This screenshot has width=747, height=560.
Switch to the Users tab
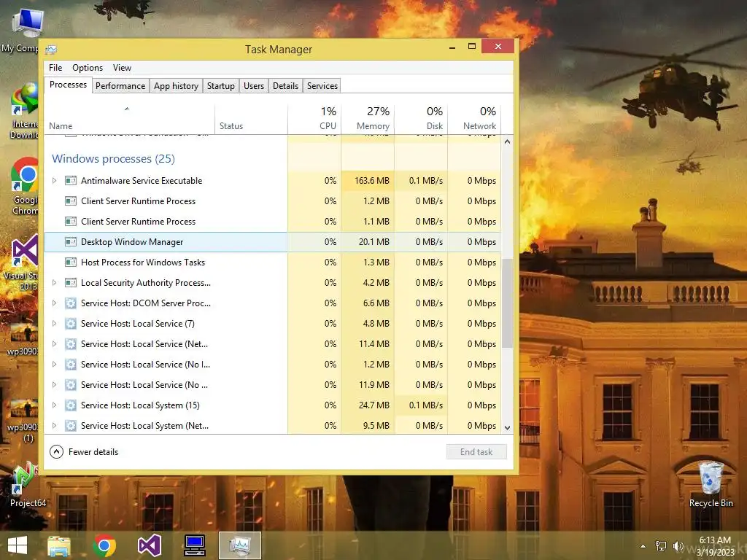(253, 86)
